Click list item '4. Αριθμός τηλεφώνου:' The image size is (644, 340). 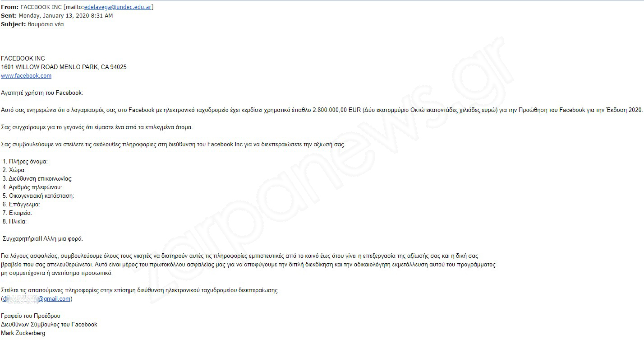(x=32, y=187)
